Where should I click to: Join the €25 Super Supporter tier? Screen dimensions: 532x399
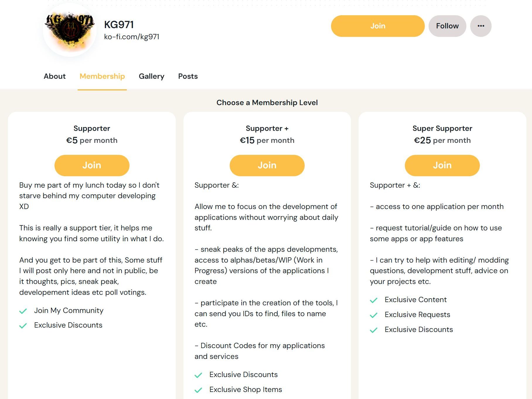tap(442, 165)
